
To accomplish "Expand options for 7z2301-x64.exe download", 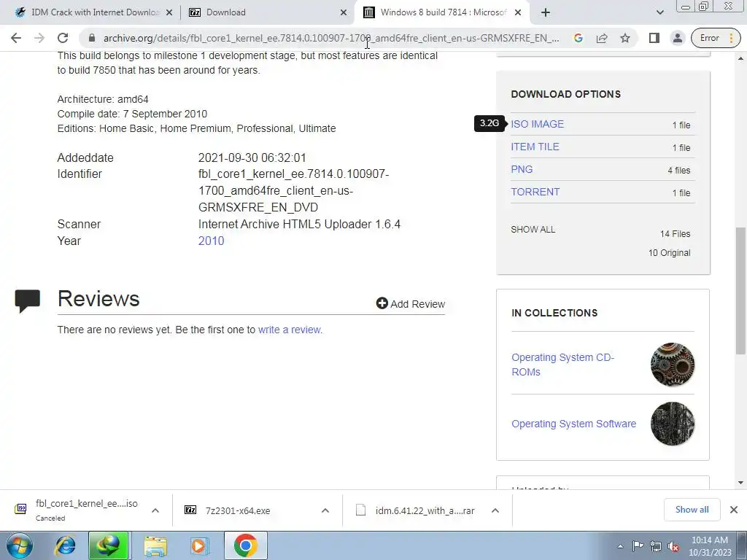I will [325, 510].
